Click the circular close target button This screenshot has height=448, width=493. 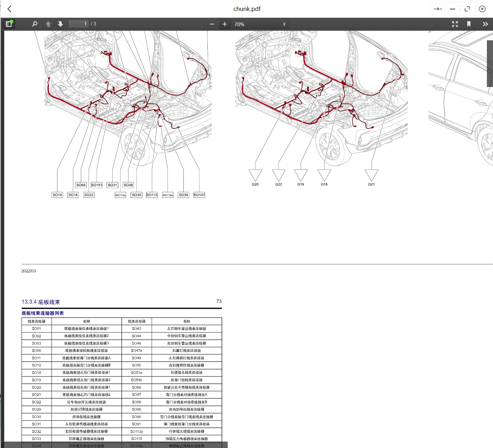(x=482, y=9)
